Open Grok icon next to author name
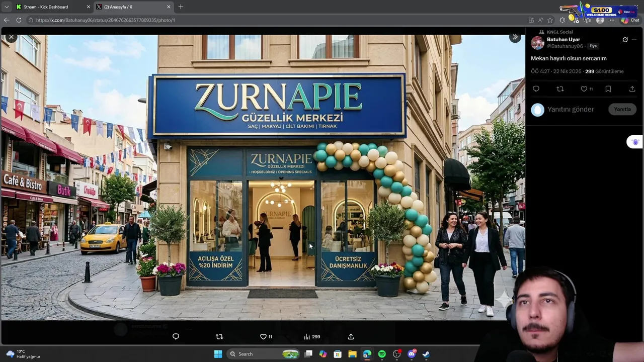Screen dimensions: 644x362 [x=625, y=40]
